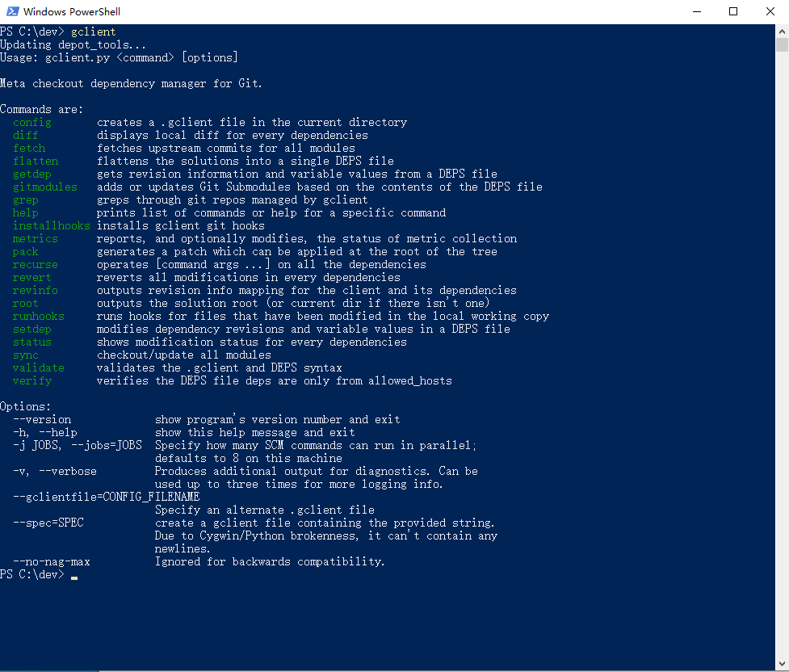Click the green 'revert' command
The height and width of the screenshot is (672, 789).
tap(32, 278)
